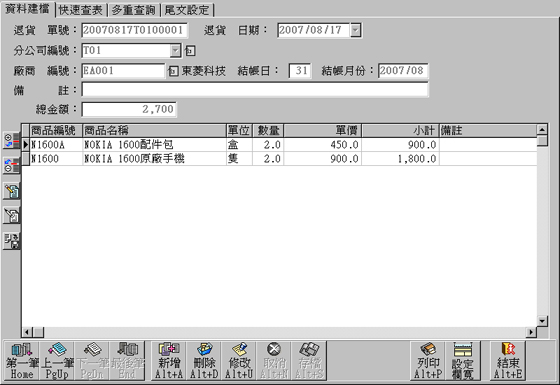The height and width of the screenshot is (385, 560).
Task: Select subtotal cell 1,800.0
Action: pos(400,159)
